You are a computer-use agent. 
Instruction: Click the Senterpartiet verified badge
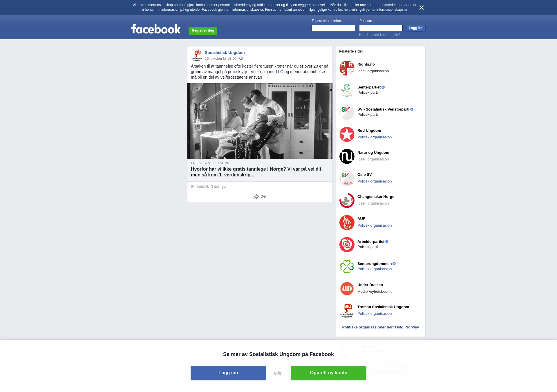pyautogui.click(x=383, y=87)
